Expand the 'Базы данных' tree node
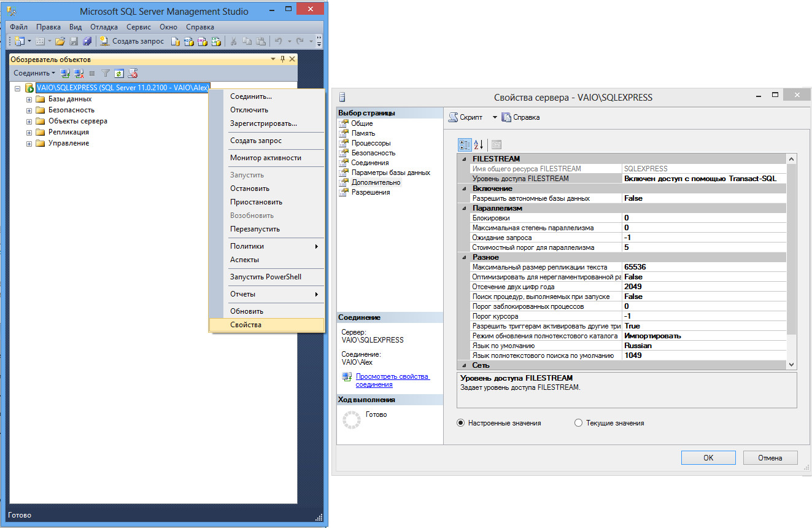The width and height of the screenshot is (812, 528). pyautogui.click(x=29, y=99)
